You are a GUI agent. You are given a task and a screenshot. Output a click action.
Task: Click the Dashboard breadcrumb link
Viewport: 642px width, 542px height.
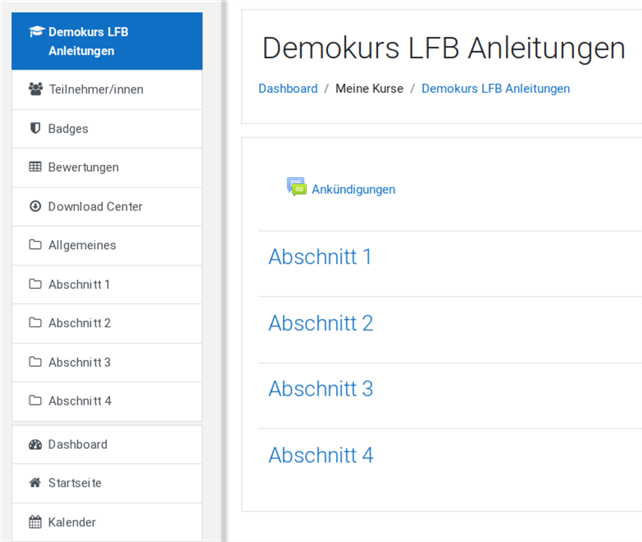tap(288, 89)
